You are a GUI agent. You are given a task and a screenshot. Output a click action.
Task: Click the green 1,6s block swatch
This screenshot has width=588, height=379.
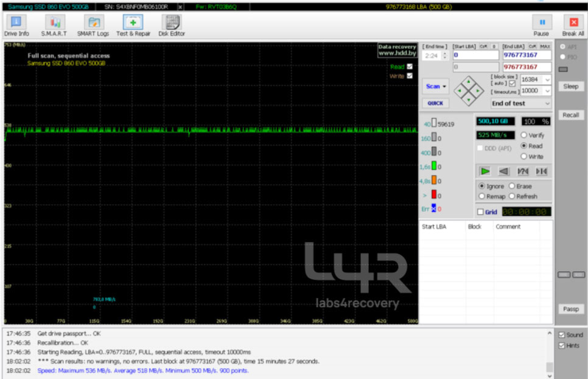pyautogui.click(x=434, y=166)
